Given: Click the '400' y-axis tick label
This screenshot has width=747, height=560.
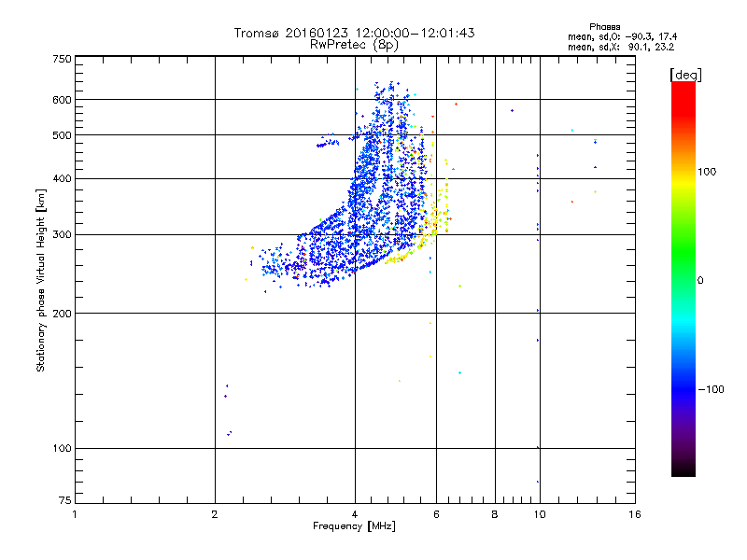Looking at the screenshot, I should pos(63,178).
